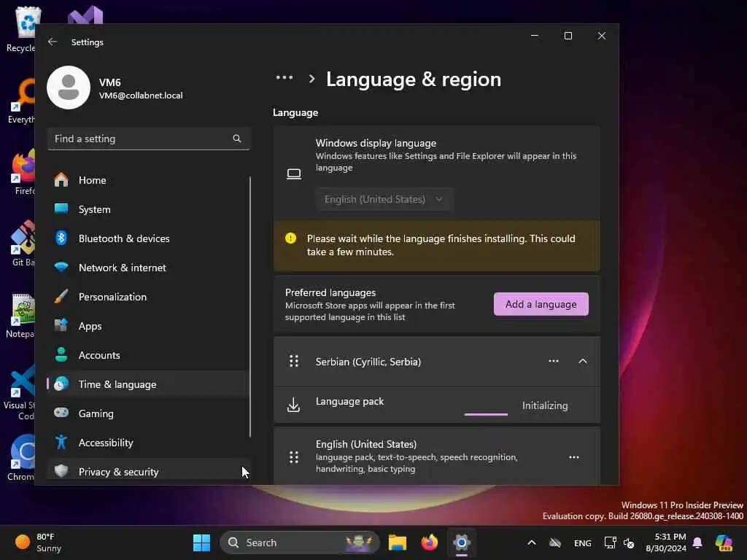Click the System monitor icon
Screen dimensions: 747x560
coord(61,209)
